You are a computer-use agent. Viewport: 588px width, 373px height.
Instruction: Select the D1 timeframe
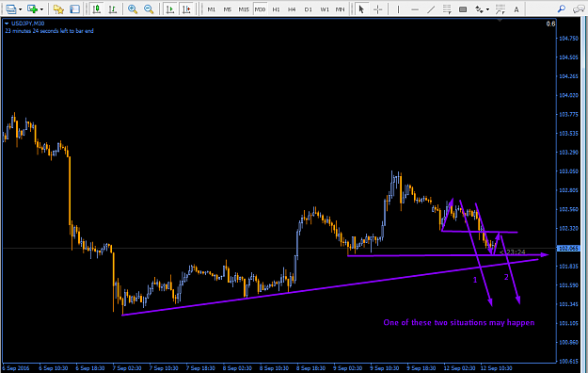click(308, 9)
